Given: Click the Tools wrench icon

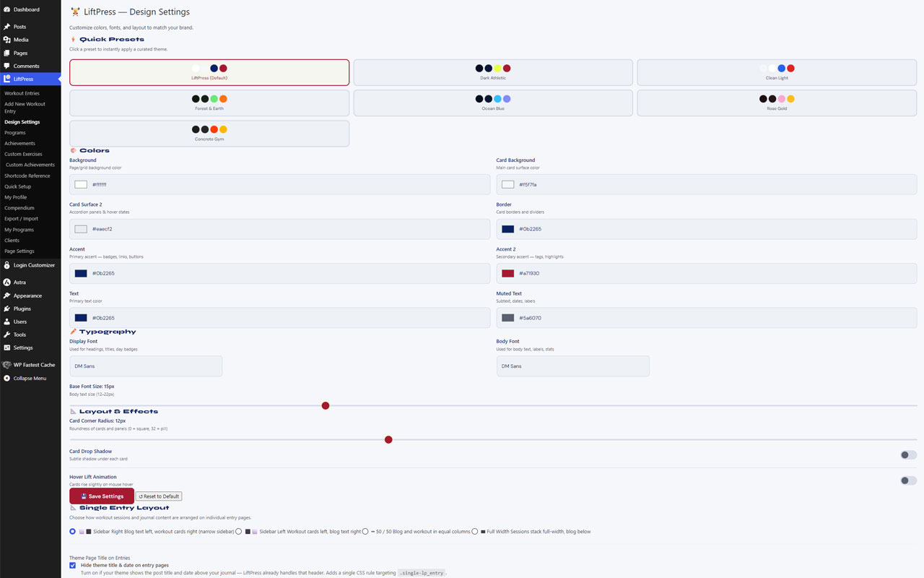Looking at the screenshot, I should (x=7, y=335).
